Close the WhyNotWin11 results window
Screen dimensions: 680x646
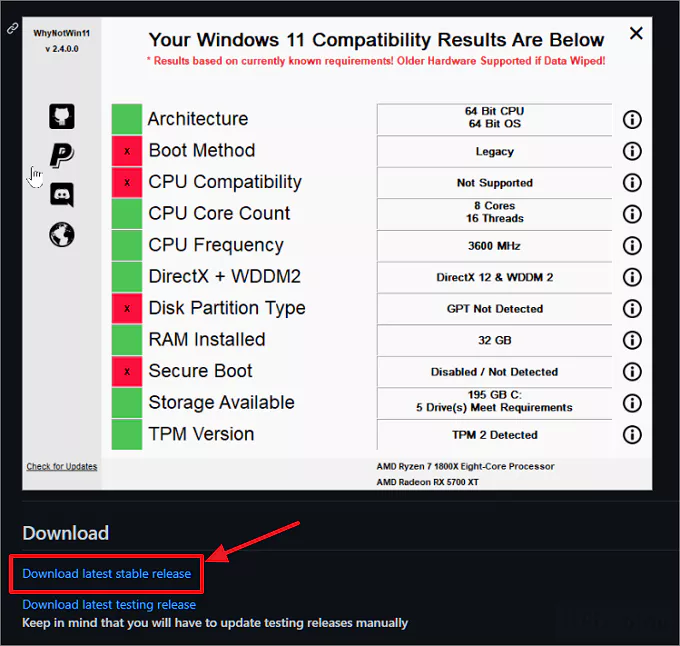click(636, 33)
